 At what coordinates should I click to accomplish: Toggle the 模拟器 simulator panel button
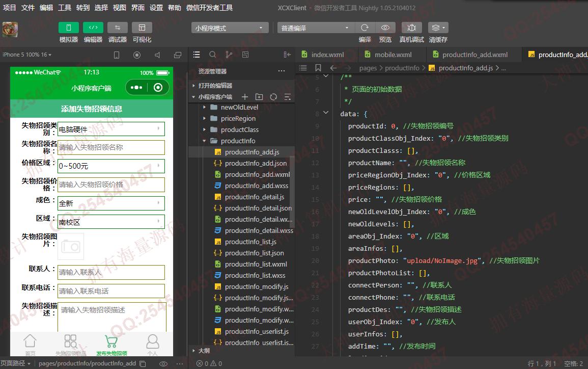[x=69, y=28]
